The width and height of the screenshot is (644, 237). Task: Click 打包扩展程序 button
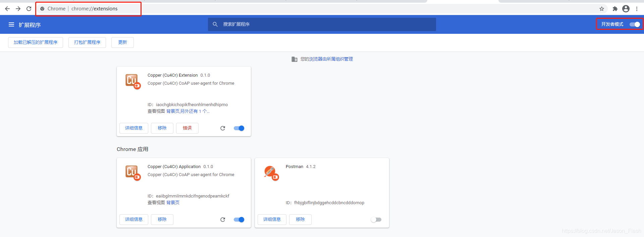tap(87, 43)
